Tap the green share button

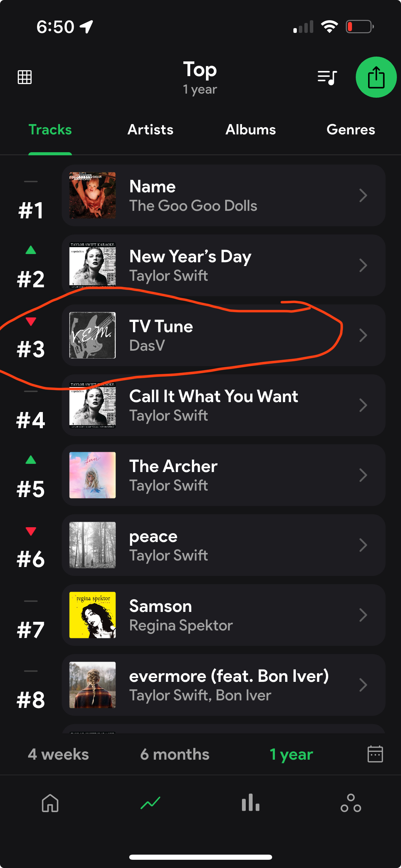point(376,77)
